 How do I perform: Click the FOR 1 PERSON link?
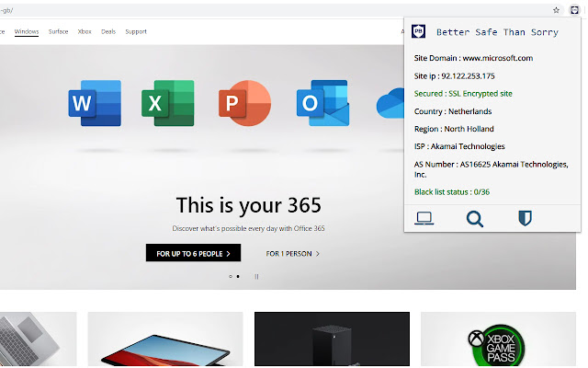pos(292,254)
